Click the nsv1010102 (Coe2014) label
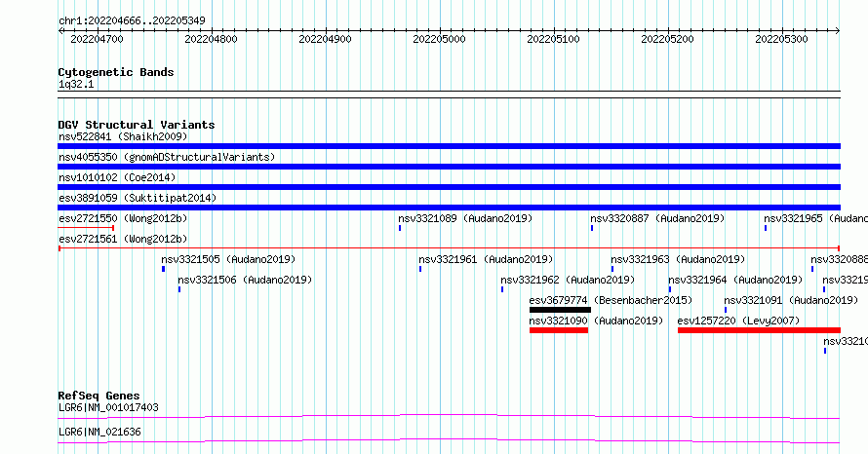Viewport: 868px width, 454px height. coord(117,177)
